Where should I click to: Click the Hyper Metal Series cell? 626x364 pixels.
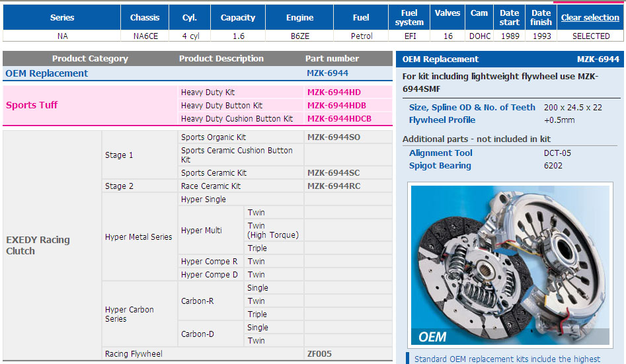tap(139, 237)
